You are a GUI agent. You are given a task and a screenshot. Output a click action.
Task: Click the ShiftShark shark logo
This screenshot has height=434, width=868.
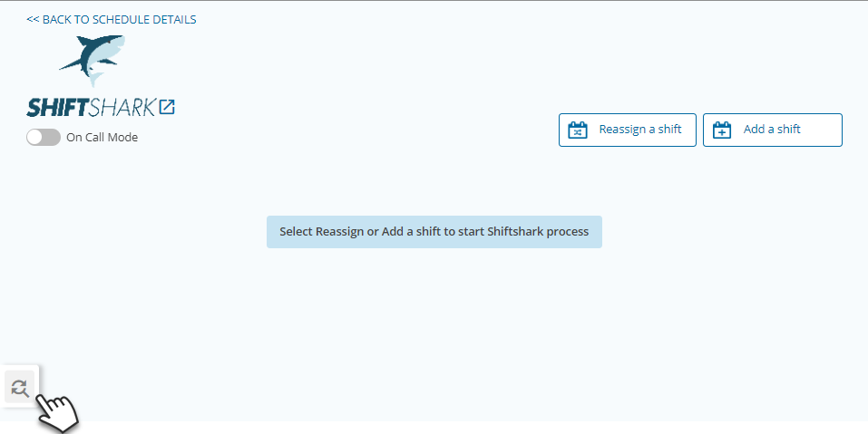92,61
